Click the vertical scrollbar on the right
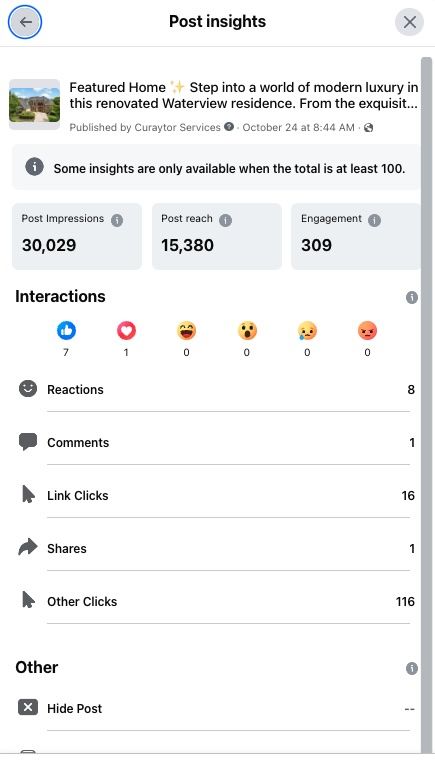This screenshot has height=761, width=435. pos(426,404)
